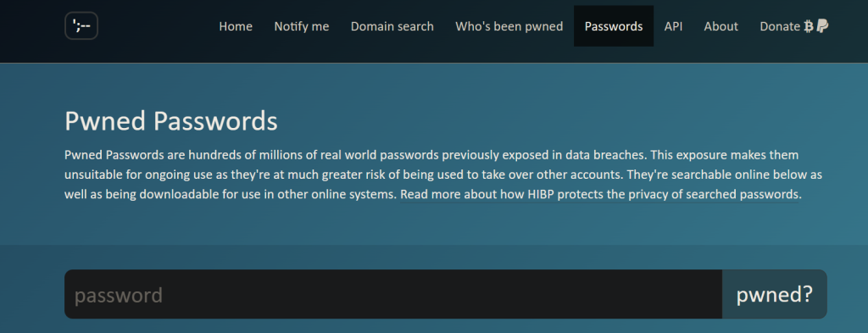The image size is (868, 333).
Task: Visit the About page
Action: (x=721, y=26)
